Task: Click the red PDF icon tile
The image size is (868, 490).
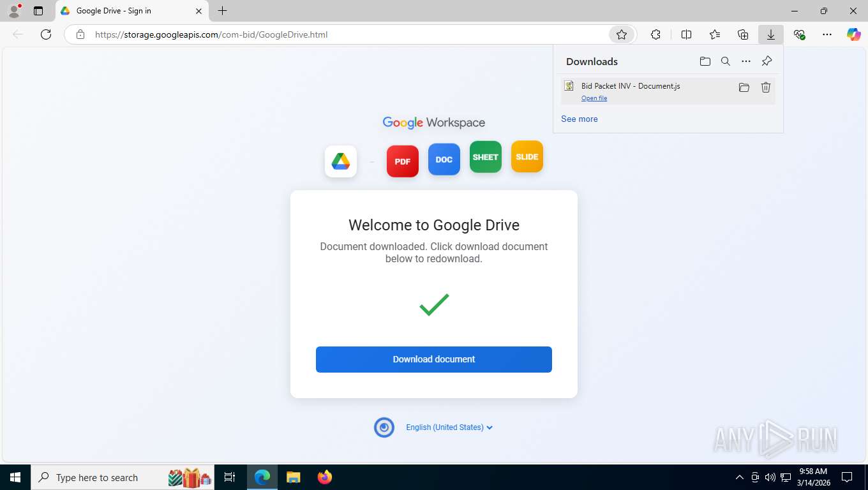Action: coord(403,161)
